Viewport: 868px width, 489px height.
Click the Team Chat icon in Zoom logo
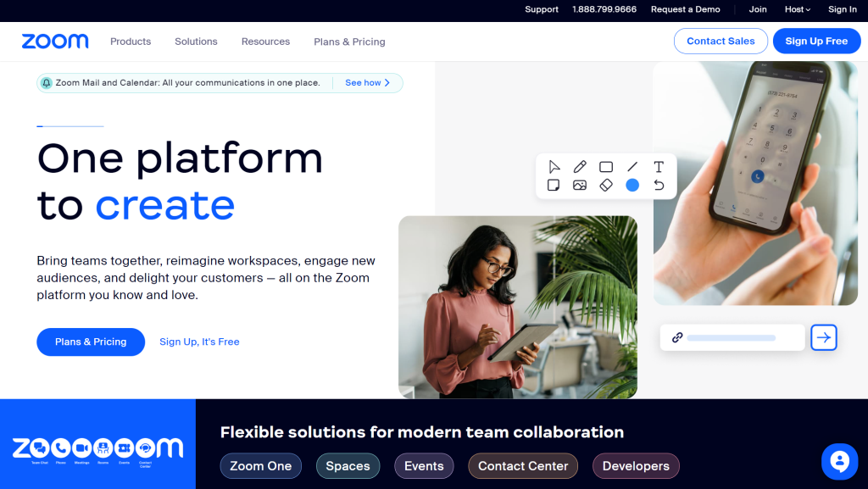point(39,448)
